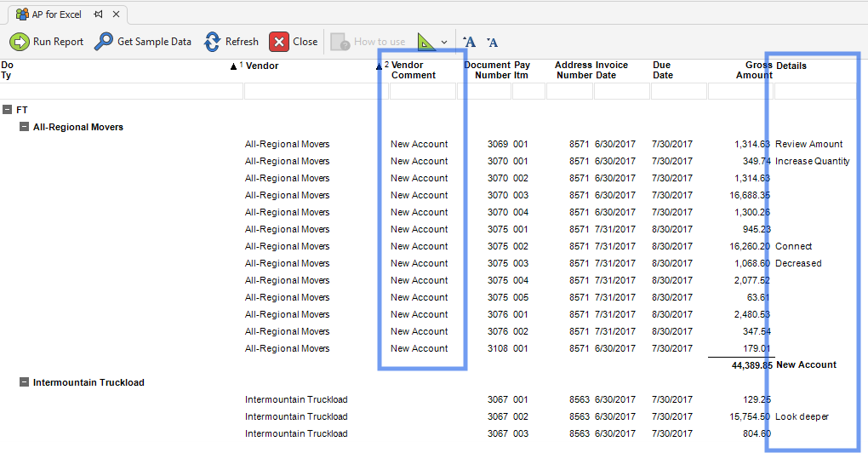The image size is (868, 453).
Task: Close the AP for Excel tab
Action: click(x=117, y=14)
